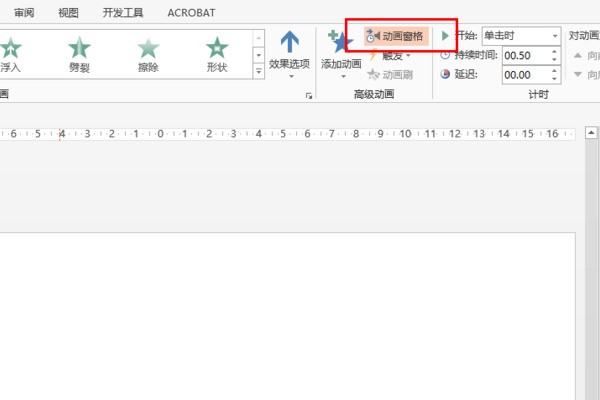Expand the animation gallery more arrow
The image size is (600, 400).
[x=259, y=72]
